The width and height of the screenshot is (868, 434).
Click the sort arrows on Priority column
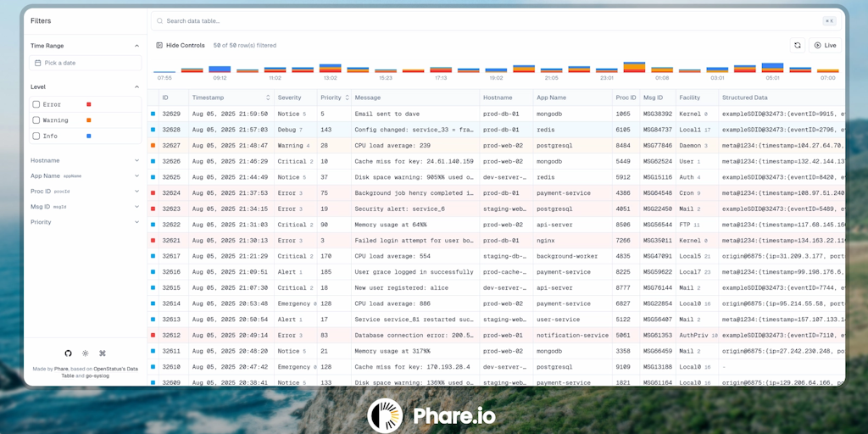point(347,97)
